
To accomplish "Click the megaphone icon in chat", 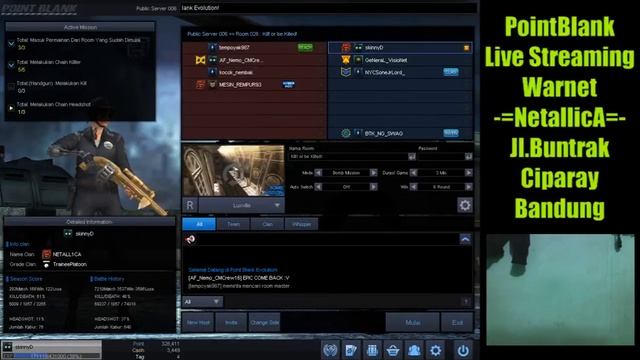I will pyautogui.click(x=190, y=239).
